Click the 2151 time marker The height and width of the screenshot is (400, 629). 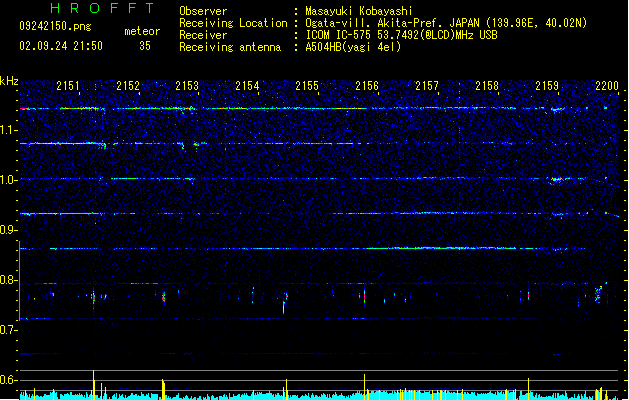pos(68,86)
